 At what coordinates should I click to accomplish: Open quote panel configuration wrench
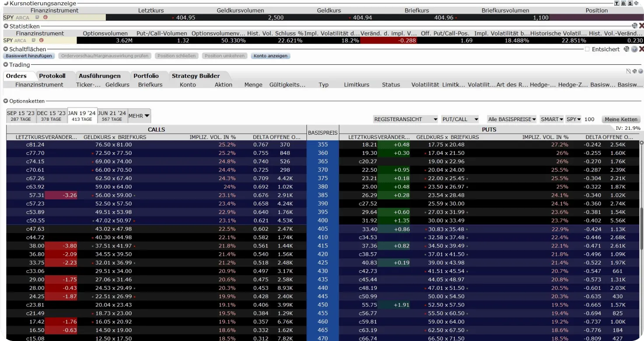tap(636, 3)
